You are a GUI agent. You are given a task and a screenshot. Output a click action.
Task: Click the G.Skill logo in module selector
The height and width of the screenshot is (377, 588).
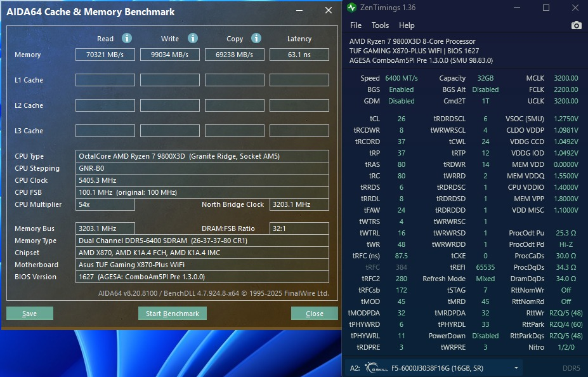[376, 367]
